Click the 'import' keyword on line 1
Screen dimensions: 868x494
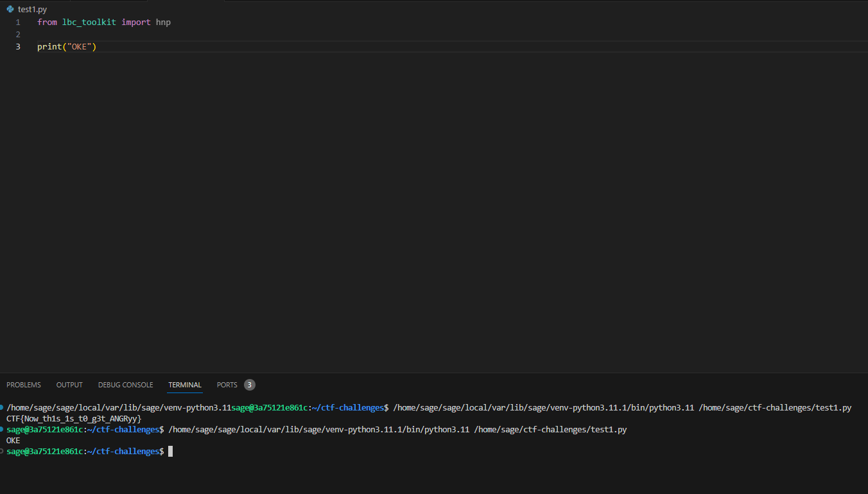click(x=136, y=22)
